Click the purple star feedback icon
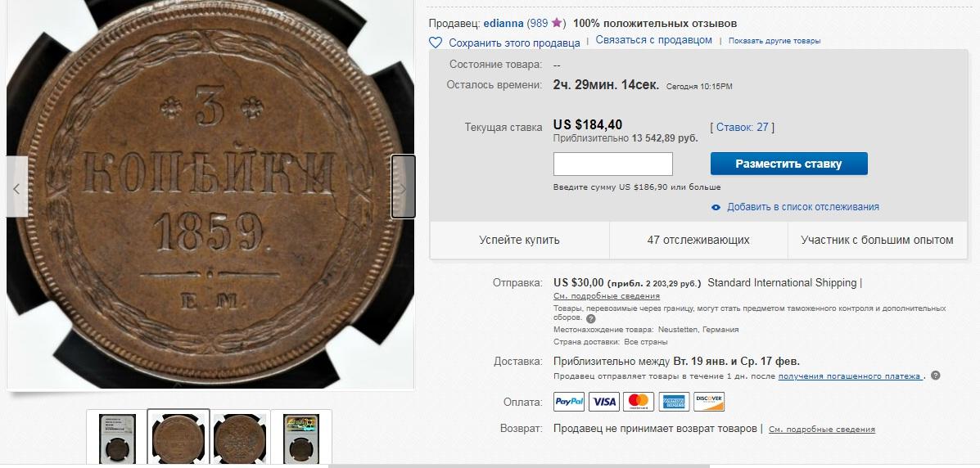The height and width of the screenshot is (468, 980). click(556, 23)
